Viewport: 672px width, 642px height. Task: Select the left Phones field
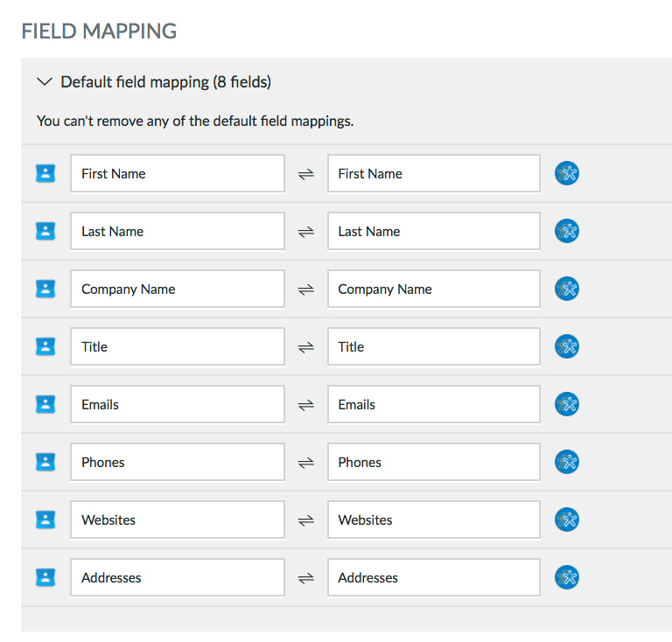coord(178,462)
